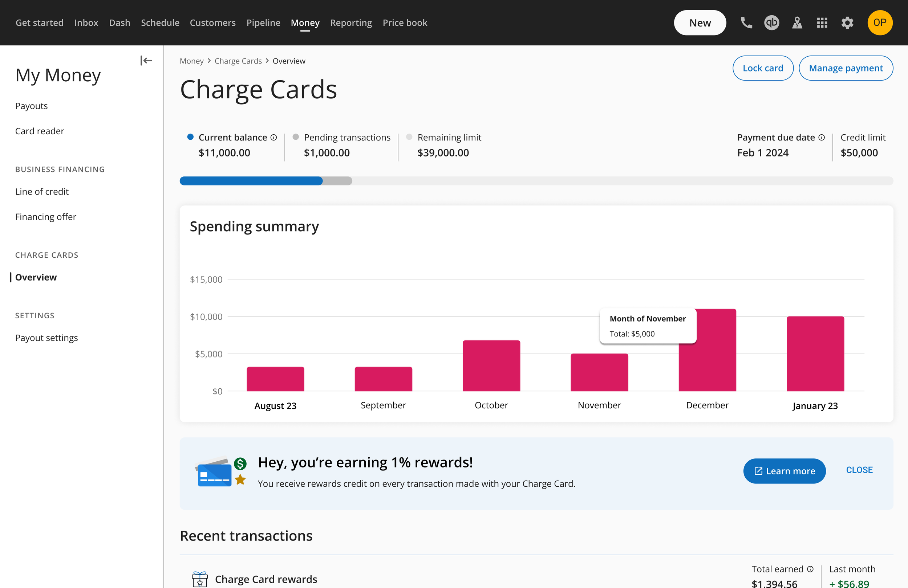This screenshot has width=908, height=588.
Task: Click the Payment due date info icon
Action: point(822,138)
